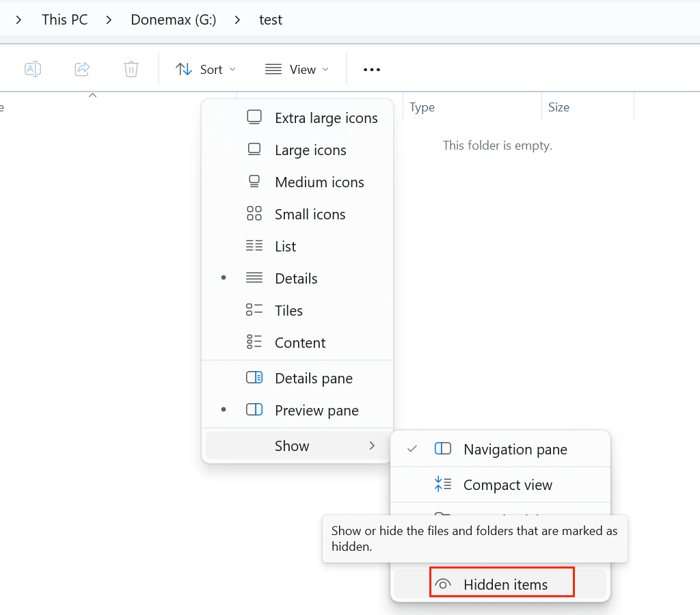Viewport: 700px width, 615px height.
Task: Uncheck the Navigation pane option
Action: 515,449
